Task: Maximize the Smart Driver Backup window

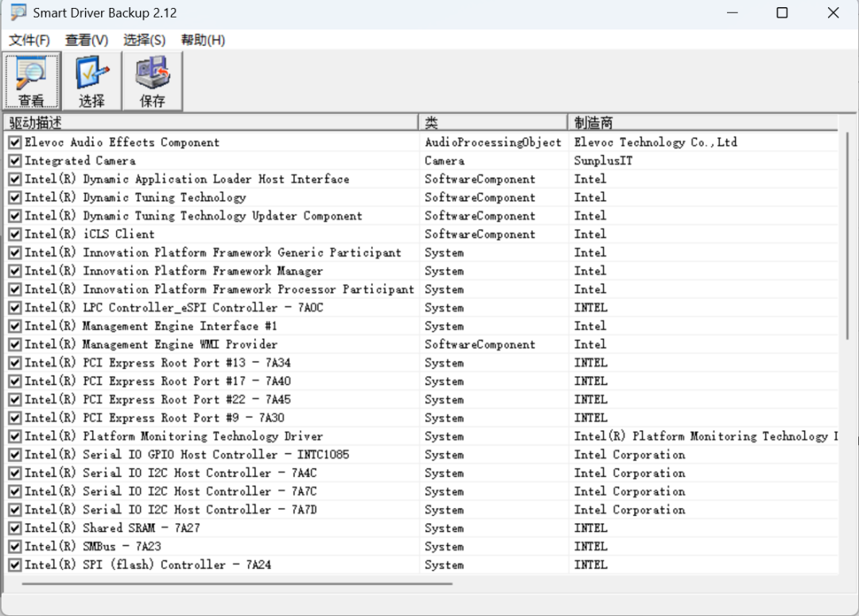Action: point(783,13)
